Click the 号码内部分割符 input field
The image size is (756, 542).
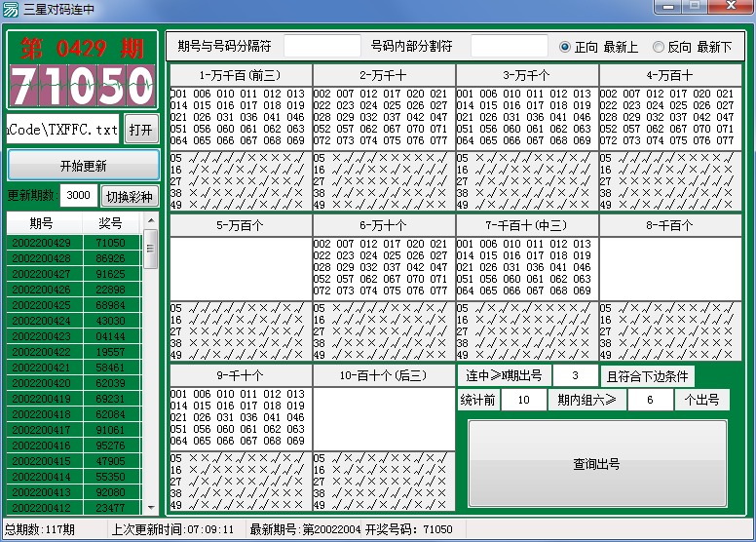pos(509,47)
